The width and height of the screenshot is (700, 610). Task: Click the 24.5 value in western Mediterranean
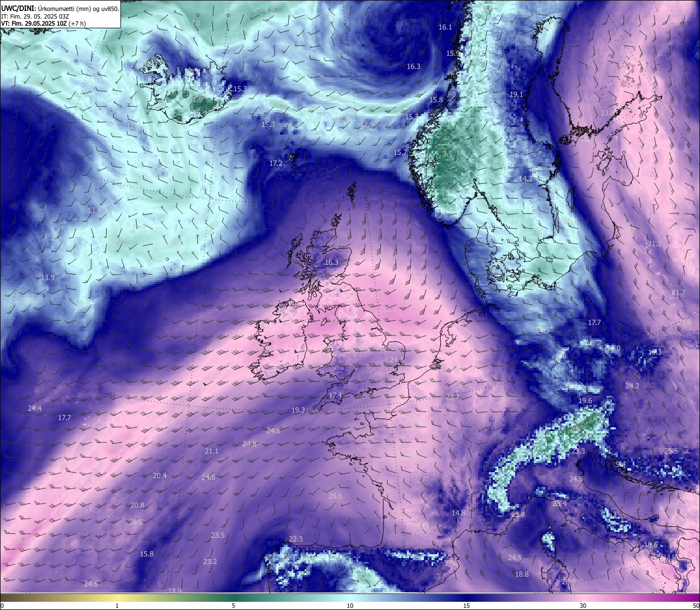click(x=515, y=558)
